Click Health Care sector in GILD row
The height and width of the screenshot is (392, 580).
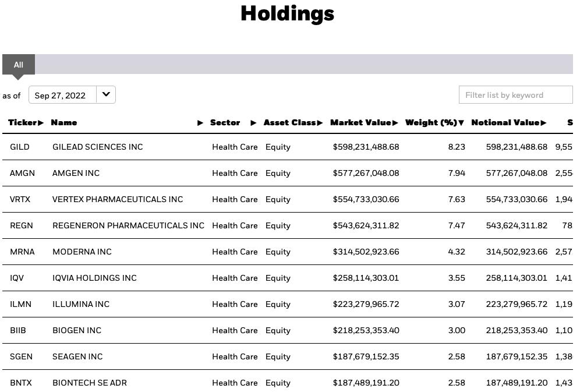coord(235,147)
